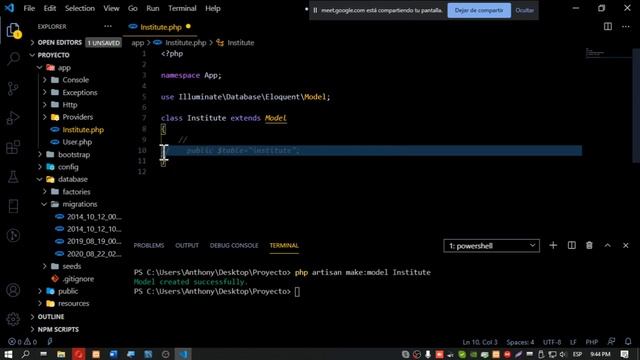Switch to the Output tab
Screen dimensions: 640x360
tap(187, 245)
